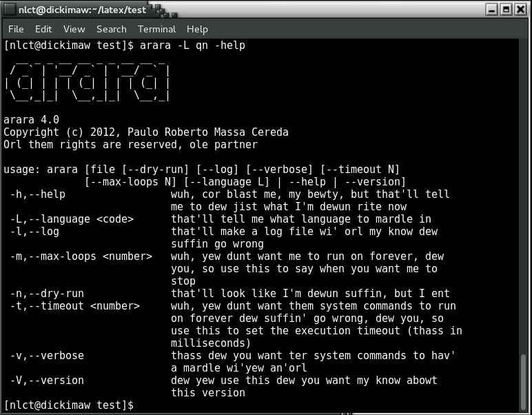Open the View menu

point(74,29)
